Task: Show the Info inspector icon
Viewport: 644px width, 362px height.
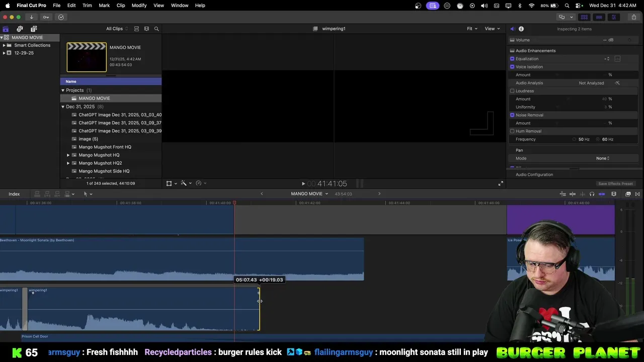Action: pyautogui.click(x=521, y=29)
